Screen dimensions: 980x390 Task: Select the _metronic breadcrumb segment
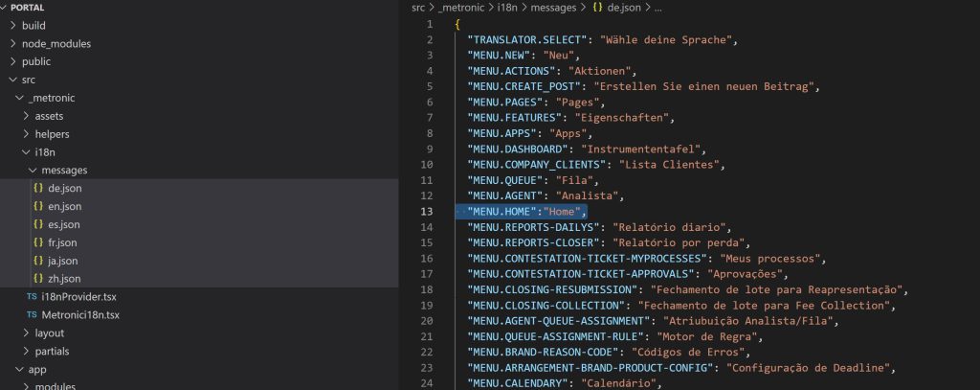[461, 8]
